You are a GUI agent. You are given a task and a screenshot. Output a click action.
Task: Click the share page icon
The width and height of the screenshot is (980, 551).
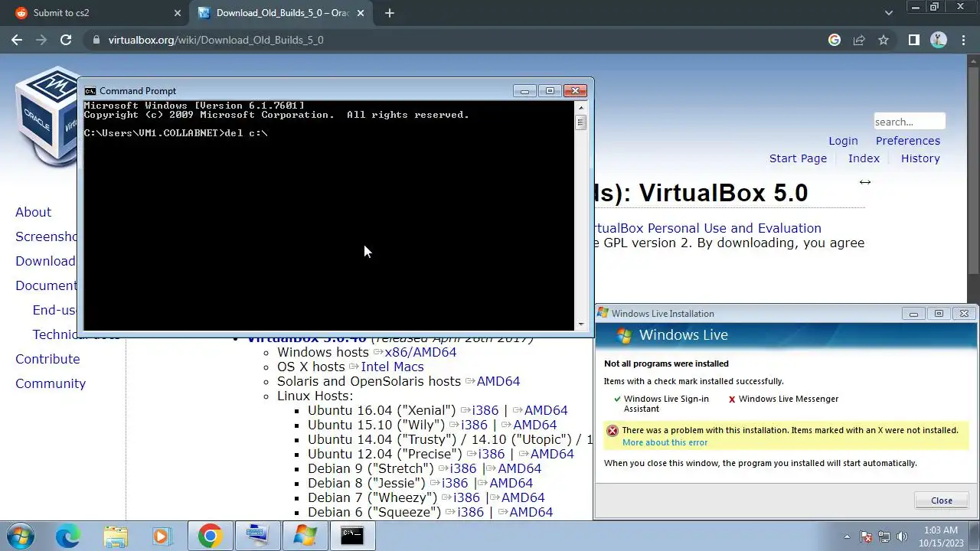click(x=859, y=40)
